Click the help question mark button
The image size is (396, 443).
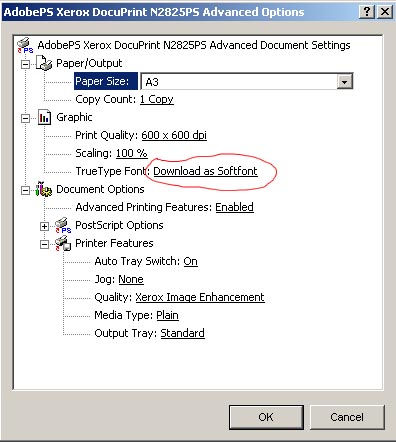(x=367, y=12)
